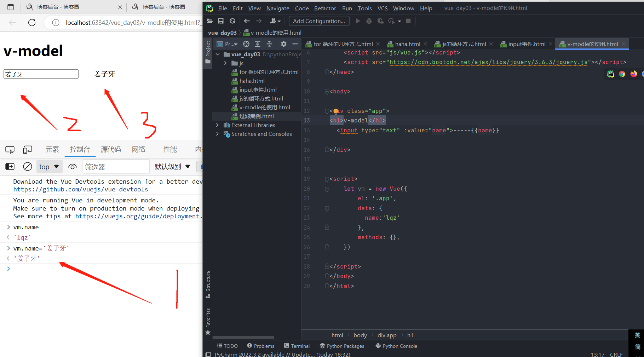644x357 pixels.
Task: Click the Stop square icon in toolbar
Action: coord(408,21)
